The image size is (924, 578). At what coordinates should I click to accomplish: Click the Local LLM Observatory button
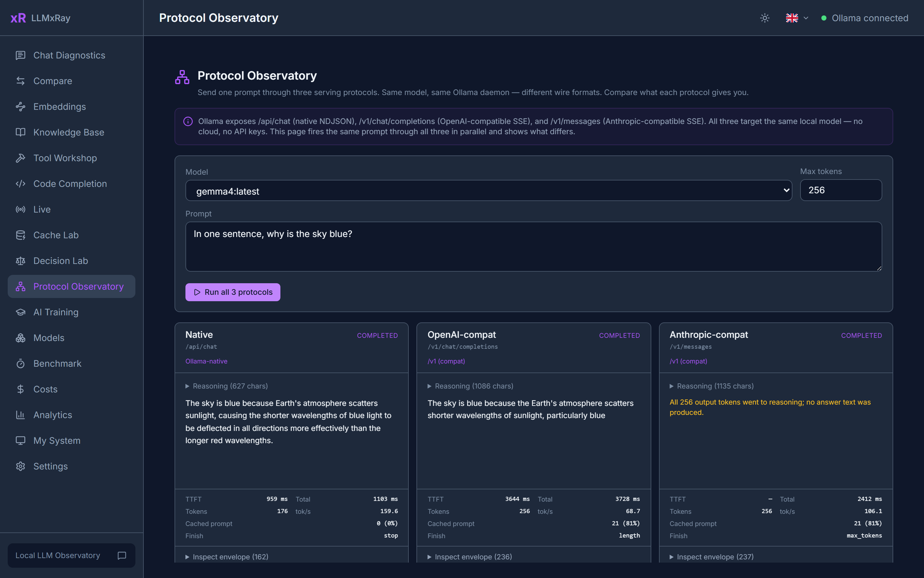point(72,556)
